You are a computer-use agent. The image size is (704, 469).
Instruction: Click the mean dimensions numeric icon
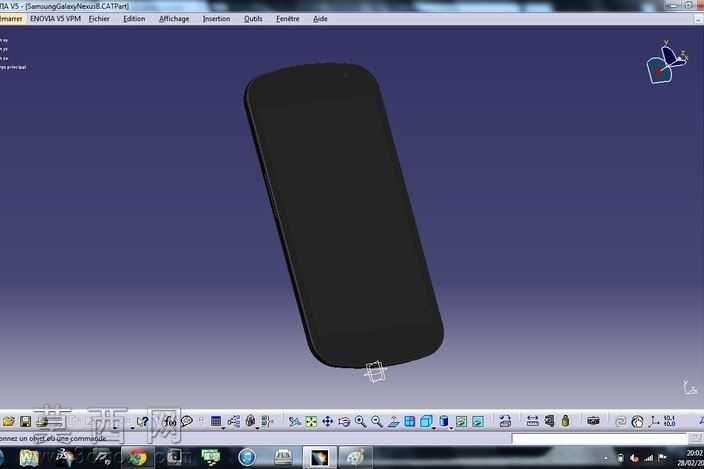tap(669, 421)
